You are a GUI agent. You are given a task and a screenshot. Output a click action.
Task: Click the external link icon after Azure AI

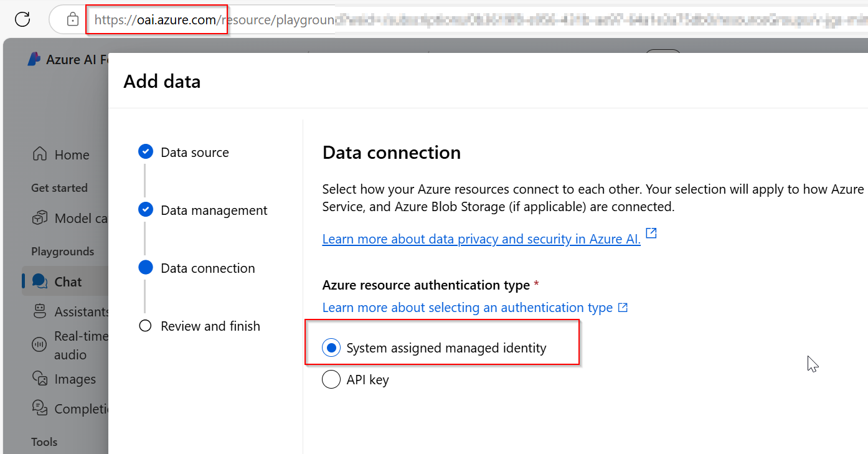point(651,233)
